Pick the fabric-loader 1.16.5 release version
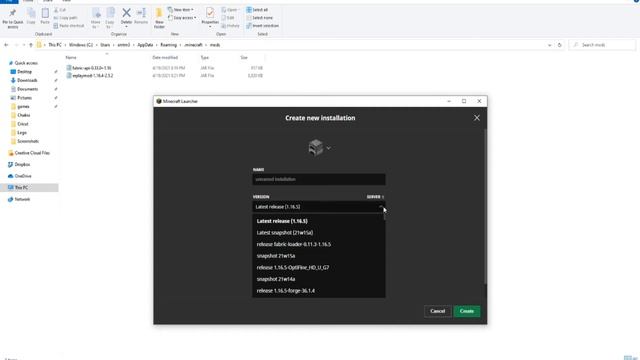This screenshot has height=360, width=640. 293,244
